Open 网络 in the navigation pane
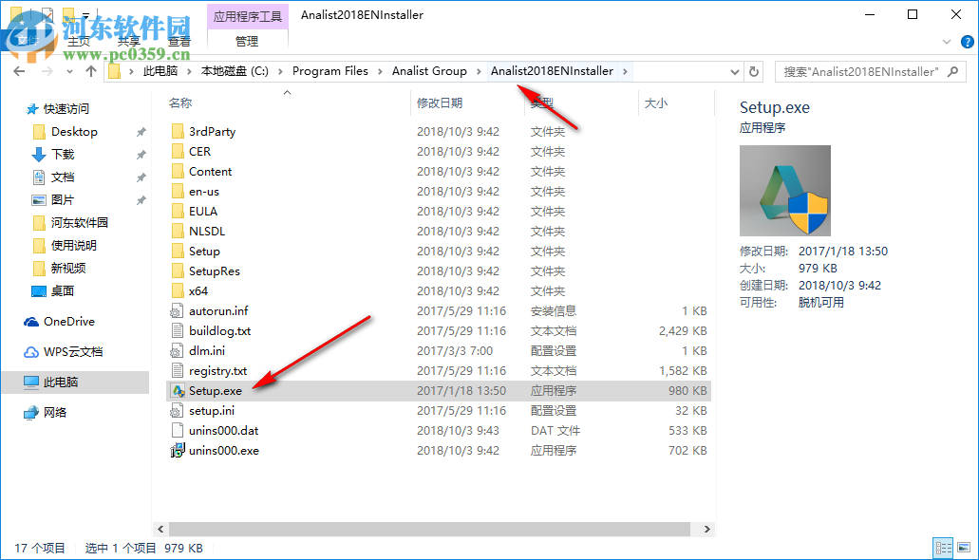 tap(55, 413)
